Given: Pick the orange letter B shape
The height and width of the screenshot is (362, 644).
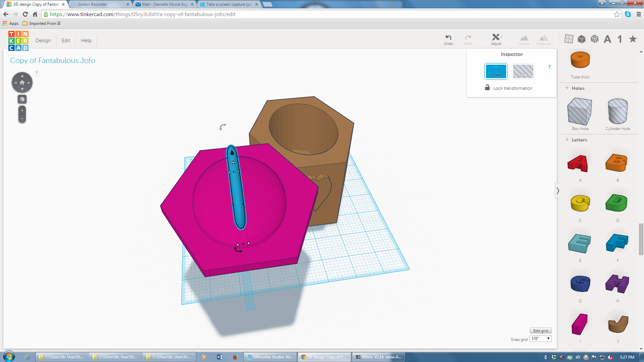Looking at the screenshot, I should pos(616,163).
